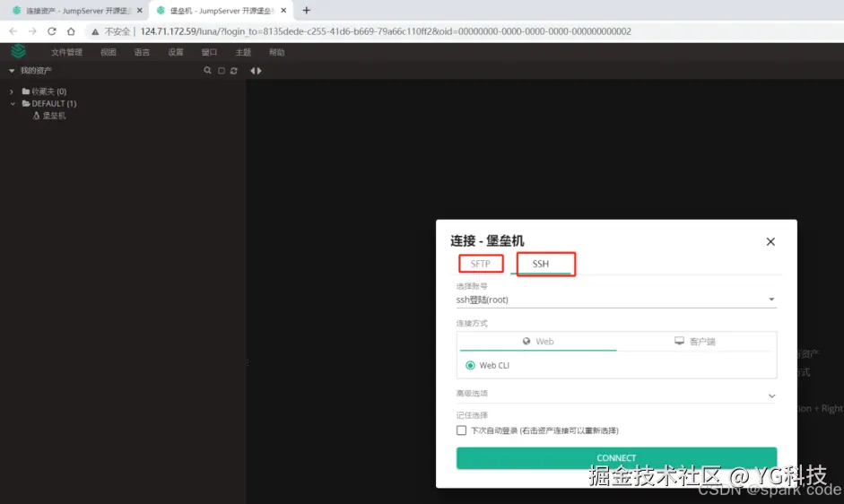Click the CONNECT button
This screenshot has height=504, width=844.
(616, 457)
